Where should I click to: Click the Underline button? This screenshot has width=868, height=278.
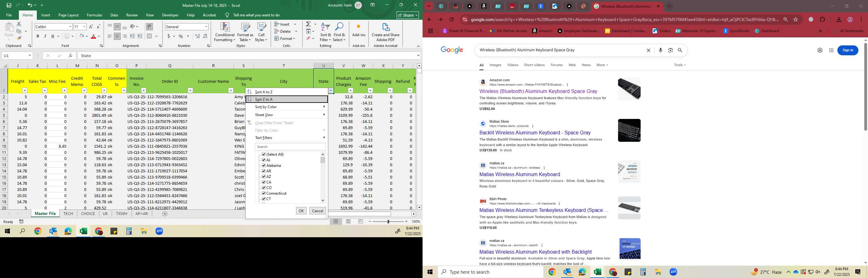[53, 36]
